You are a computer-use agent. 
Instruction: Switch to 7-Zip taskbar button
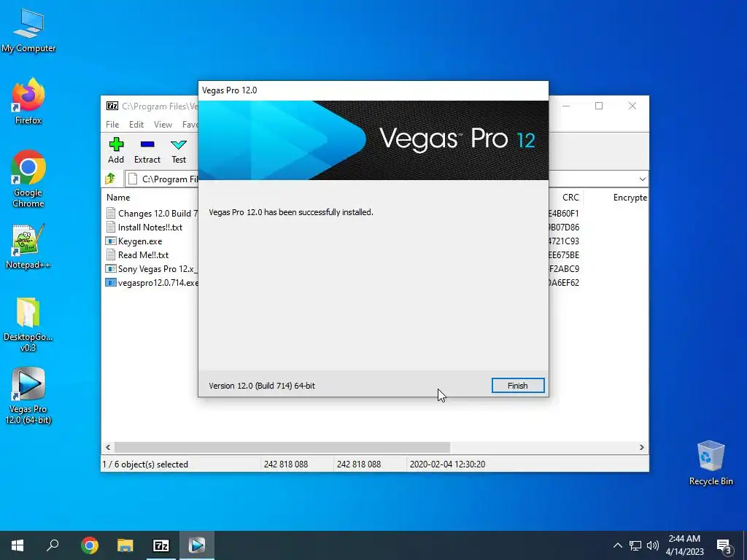point(161,545)
